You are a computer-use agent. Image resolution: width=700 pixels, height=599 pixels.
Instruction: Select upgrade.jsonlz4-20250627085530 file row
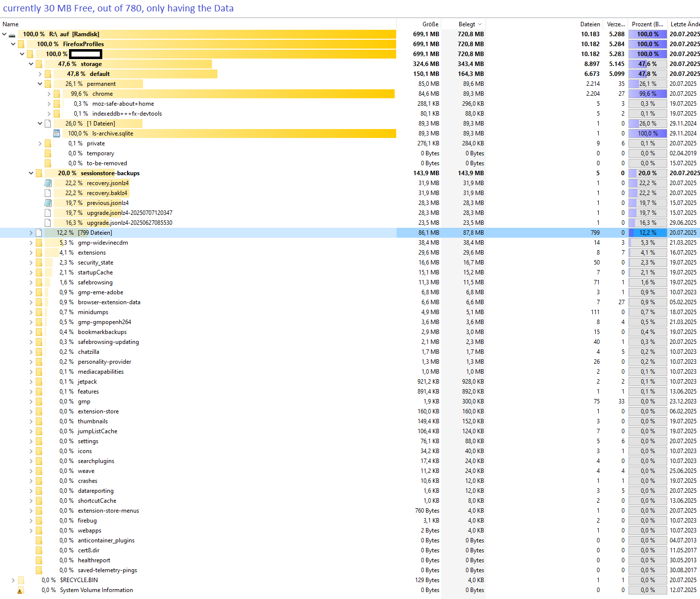[x=350, y=223]
